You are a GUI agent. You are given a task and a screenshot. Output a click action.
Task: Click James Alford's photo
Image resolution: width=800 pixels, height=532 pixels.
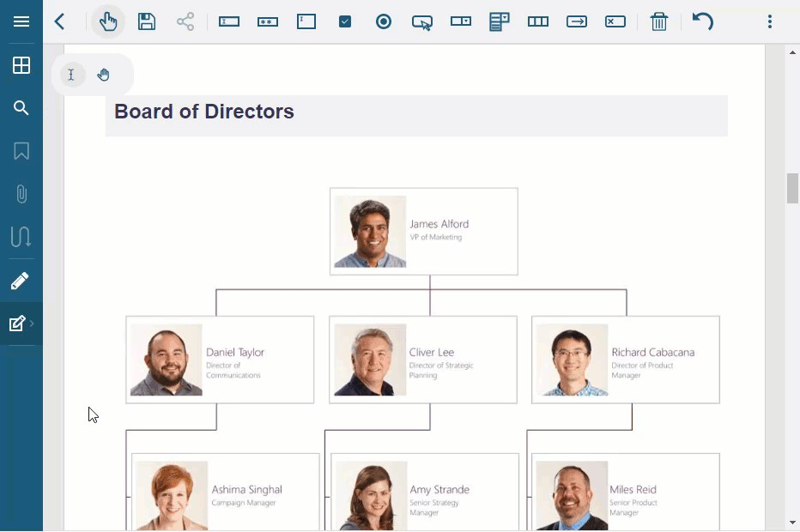370,232
